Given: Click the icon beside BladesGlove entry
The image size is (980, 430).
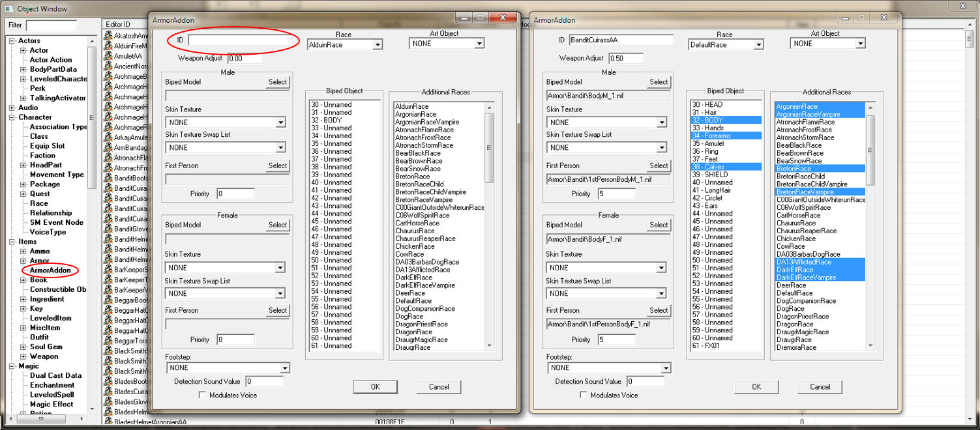Looking at the screenshot, I should click(x=109, y=401).
